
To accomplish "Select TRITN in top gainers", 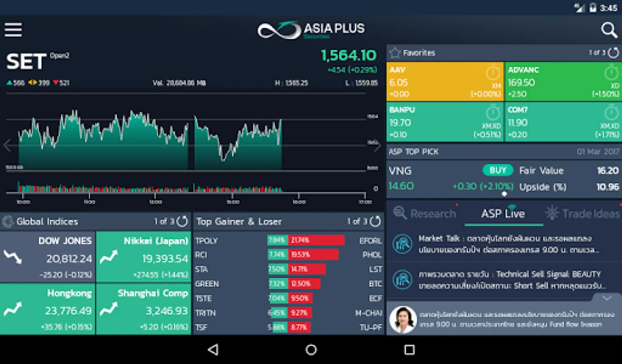I will [205, 313].
